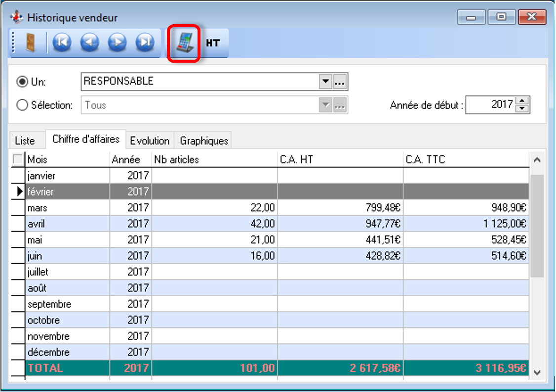
Task: Go to the previous record
Action: tap(89, 43)
